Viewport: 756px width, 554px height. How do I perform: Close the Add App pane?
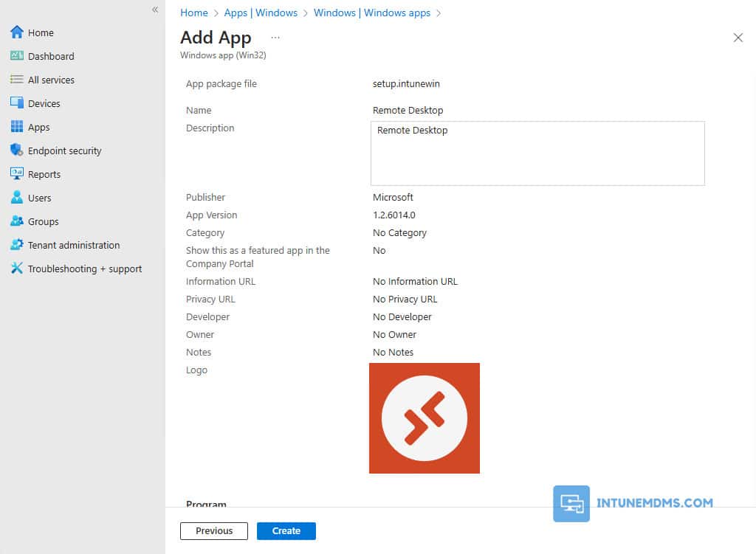click(x=738, y=38)
